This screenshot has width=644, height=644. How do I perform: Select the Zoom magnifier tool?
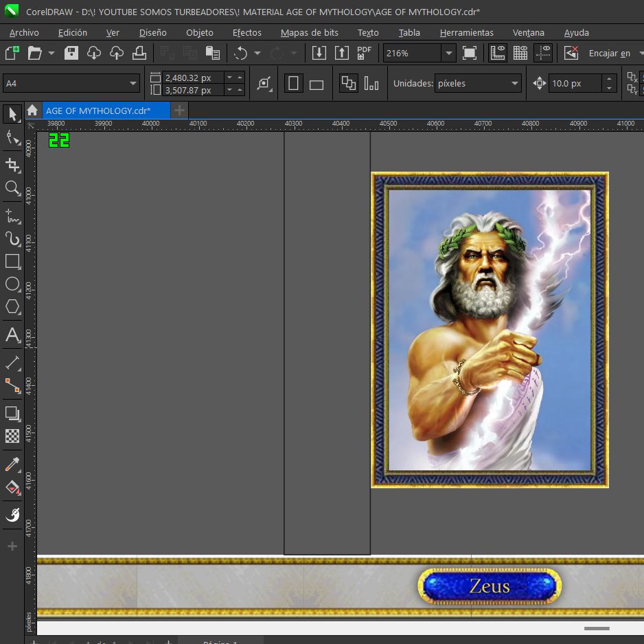click(12, 188)
